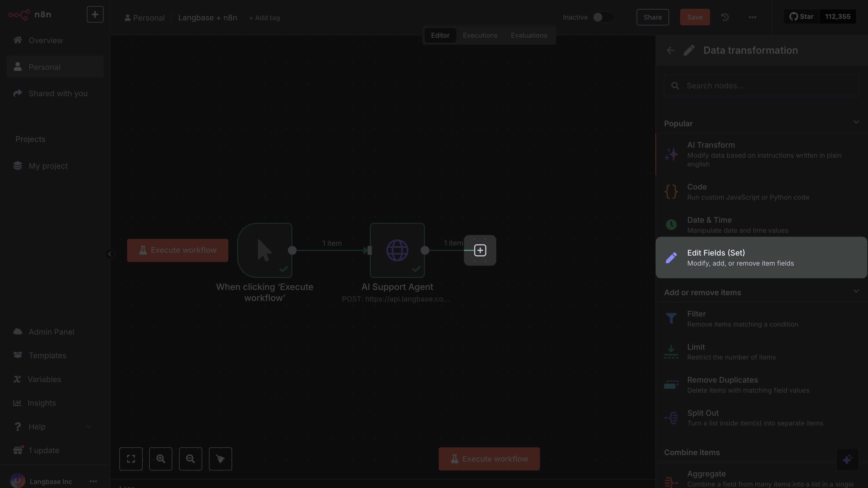Select the AI Support Agent globe node
The width and height of the screenshot is (868, 488).
tap(397, 250)
